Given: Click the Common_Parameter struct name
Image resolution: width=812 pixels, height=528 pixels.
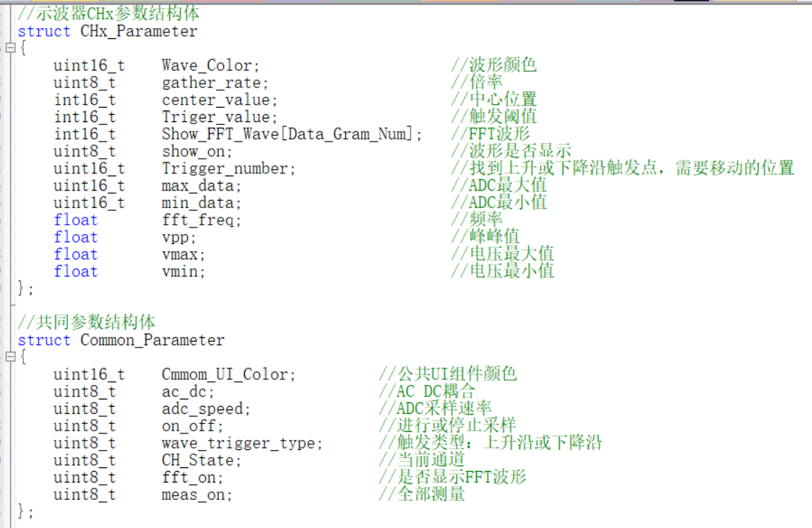Looking at the screenshot, I should pos(152,340).
